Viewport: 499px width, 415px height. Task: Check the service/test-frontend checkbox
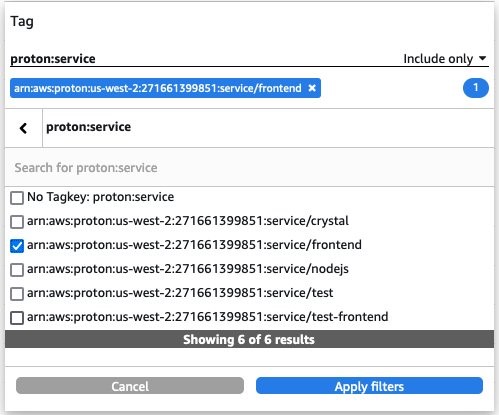coord(17,318)
